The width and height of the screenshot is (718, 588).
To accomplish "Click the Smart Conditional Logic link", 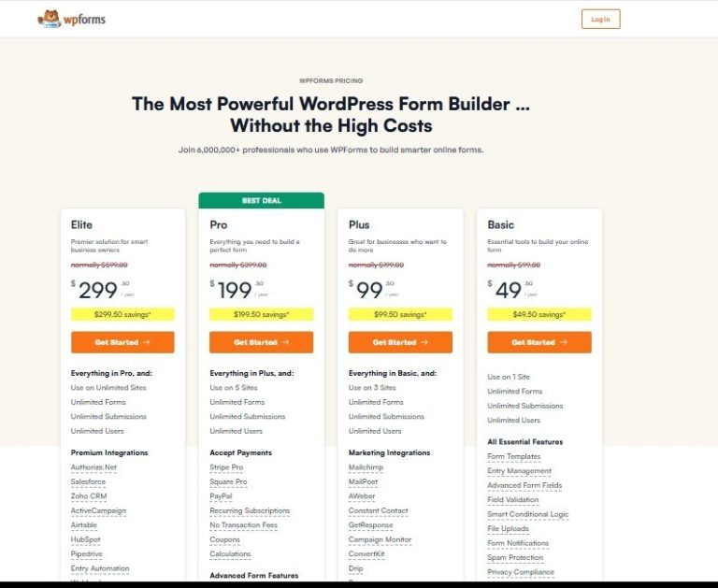I will pyautogui.click(x=528, y=514).
